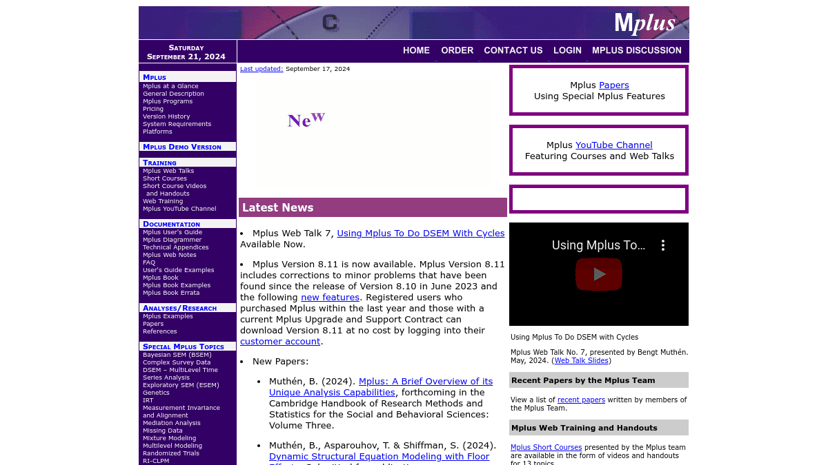Open the Exploratory SEM (ESEM) topic
This screenshot has height=465, width=828.
(181, 385)
